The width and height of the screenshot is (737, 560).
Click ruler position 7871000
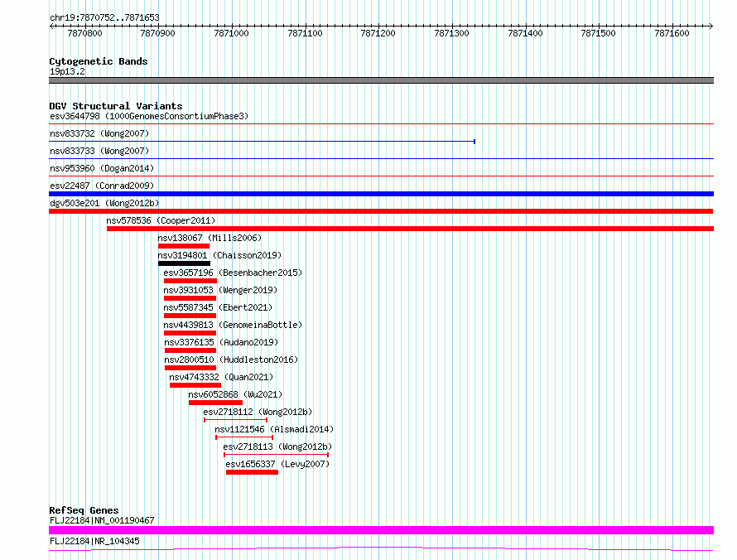click(231, 33)
